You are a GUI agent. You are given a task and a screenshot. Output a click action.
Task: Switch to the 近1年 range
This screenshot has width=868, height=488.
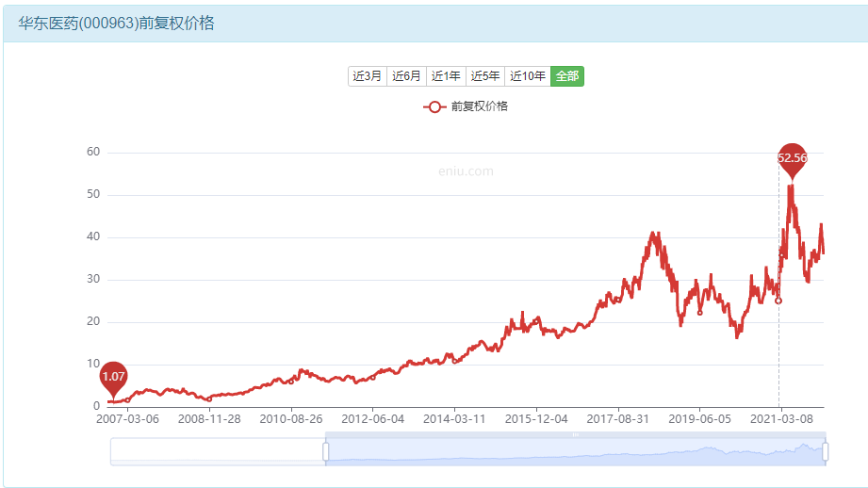coord(446,76)
